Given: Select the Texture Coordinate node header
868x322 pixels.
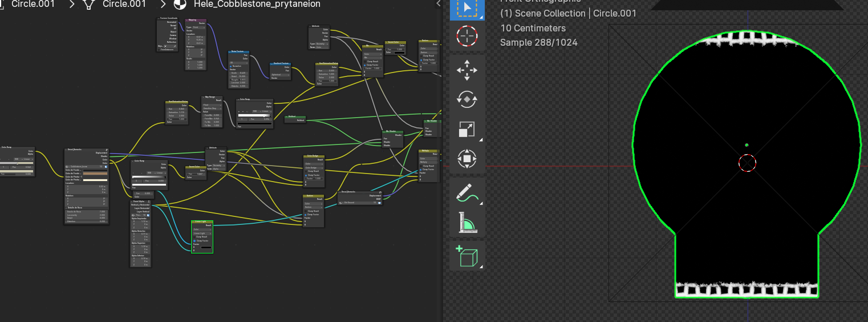Looking at the screenshot, I should (x=168, y=18).
